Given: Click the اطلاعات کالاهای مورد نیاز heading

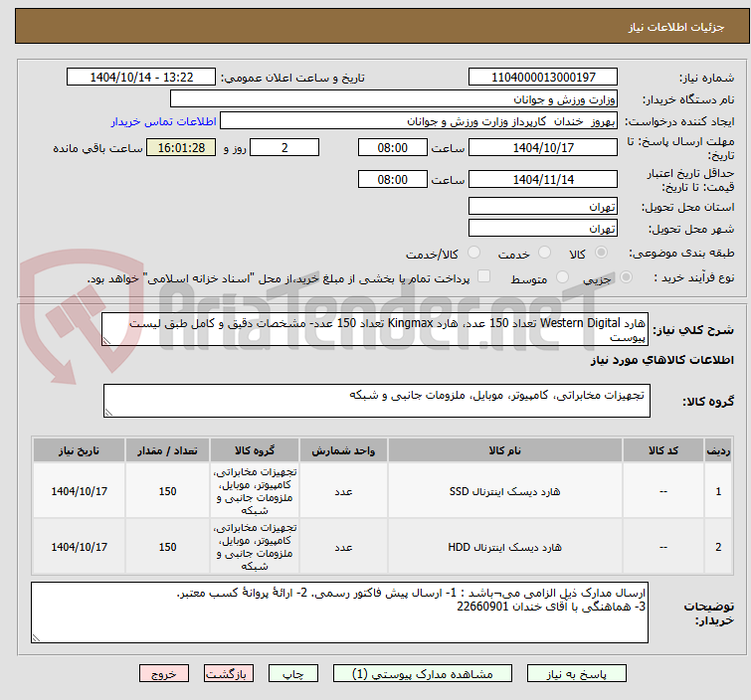Looking at the screenshot, I should tap(661, 360).
